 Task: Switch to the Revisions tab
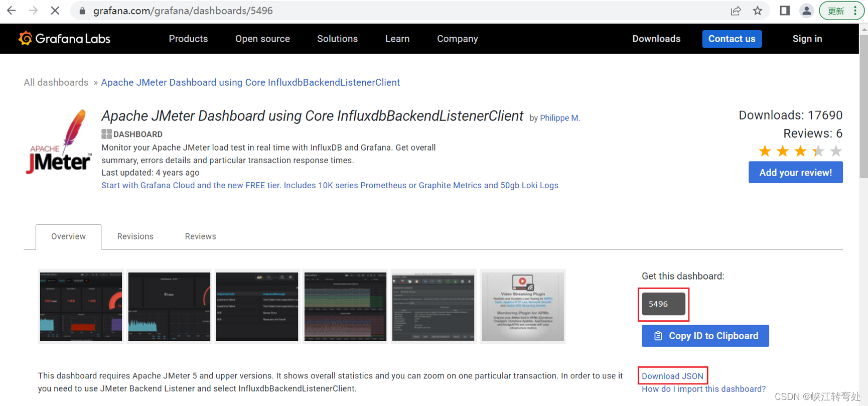[x=135, y=236]
